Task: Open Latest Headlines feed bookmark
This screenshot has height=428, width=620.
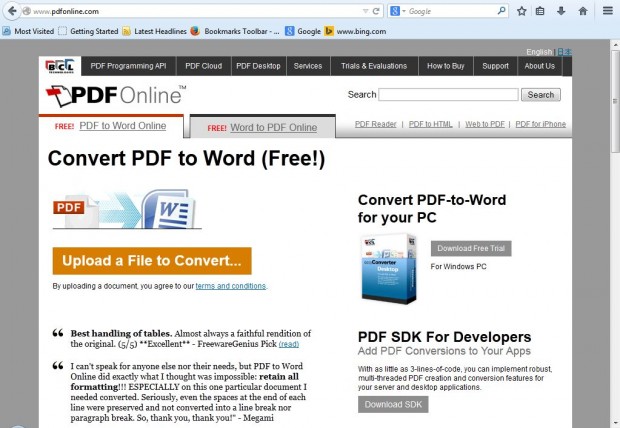Action: (x=155, y=31)
